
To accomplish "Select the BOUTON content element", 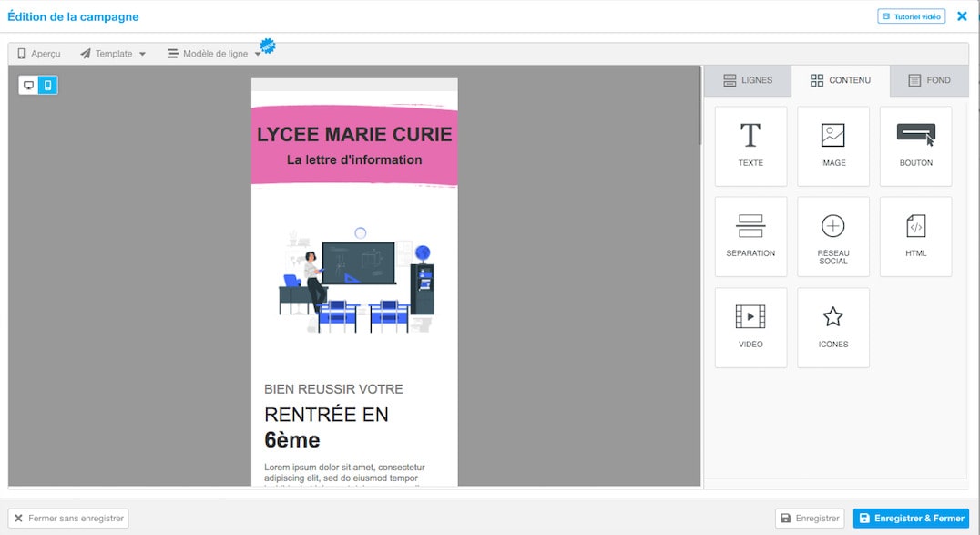I will tap(915, 146).
